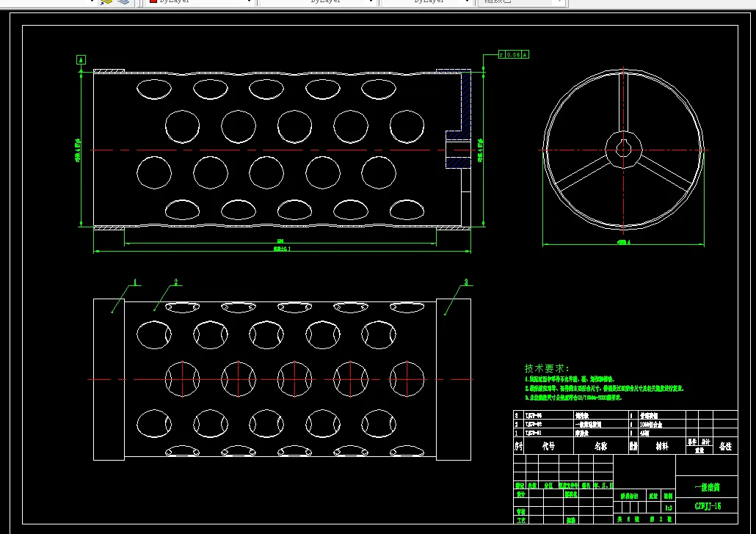Select the hexagonal hub hole in wheel view
756x534 pixels.
tap(624, 150)
